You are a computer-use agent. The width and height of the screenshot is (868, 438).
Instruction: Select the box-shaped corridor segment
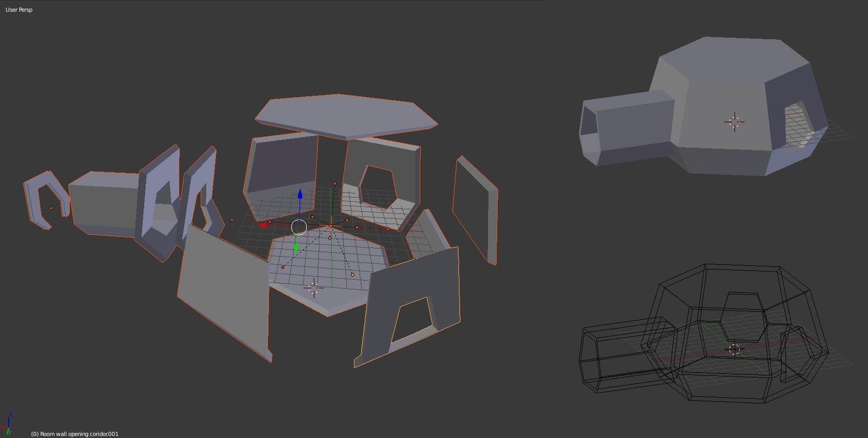click(103, 204)
